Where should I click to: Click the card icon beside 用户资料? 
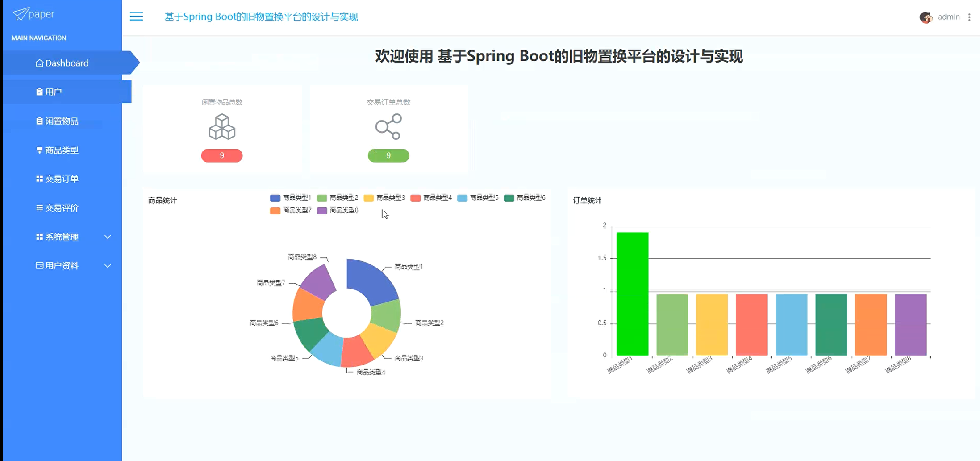pyautogui.click(x=39, y=265)
